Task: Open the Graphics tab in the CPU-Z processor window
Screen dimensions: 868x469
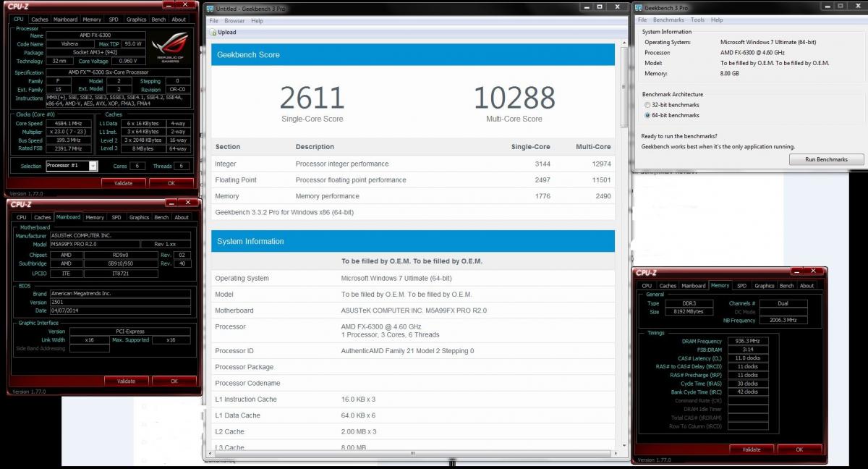Action: [137, 20]
